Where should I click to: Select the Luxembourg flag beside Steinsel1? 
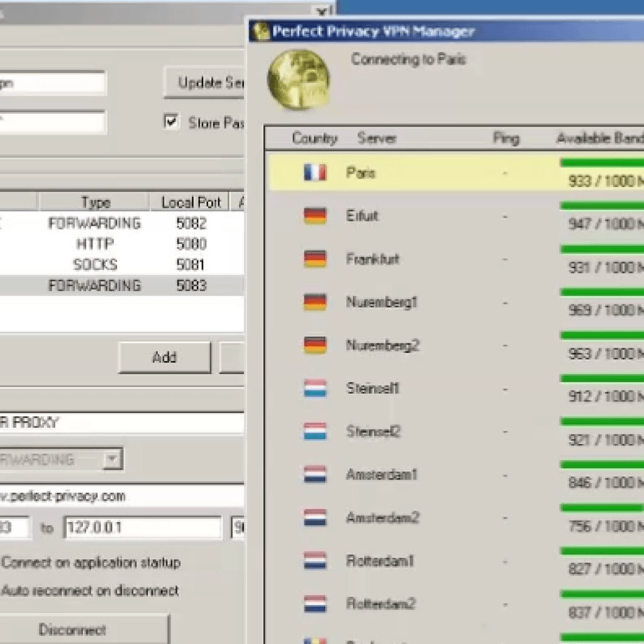click(x=315, y=388)
